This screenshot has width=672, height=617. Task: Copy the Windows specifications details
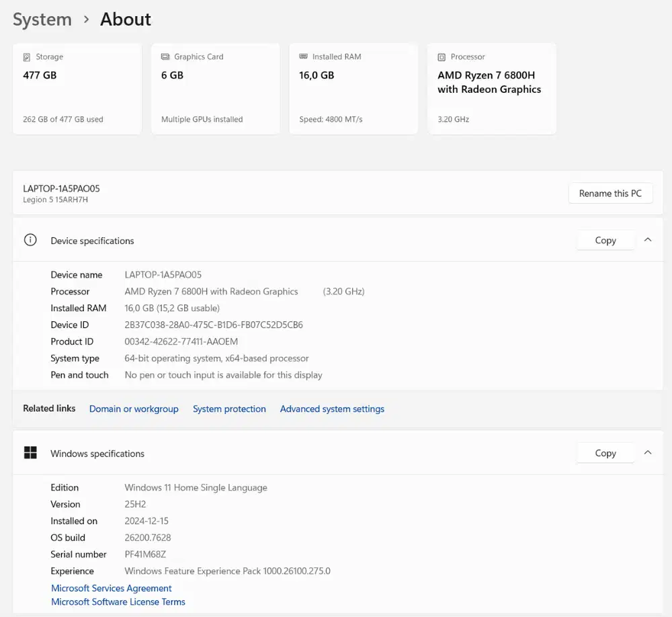[605, 453]
